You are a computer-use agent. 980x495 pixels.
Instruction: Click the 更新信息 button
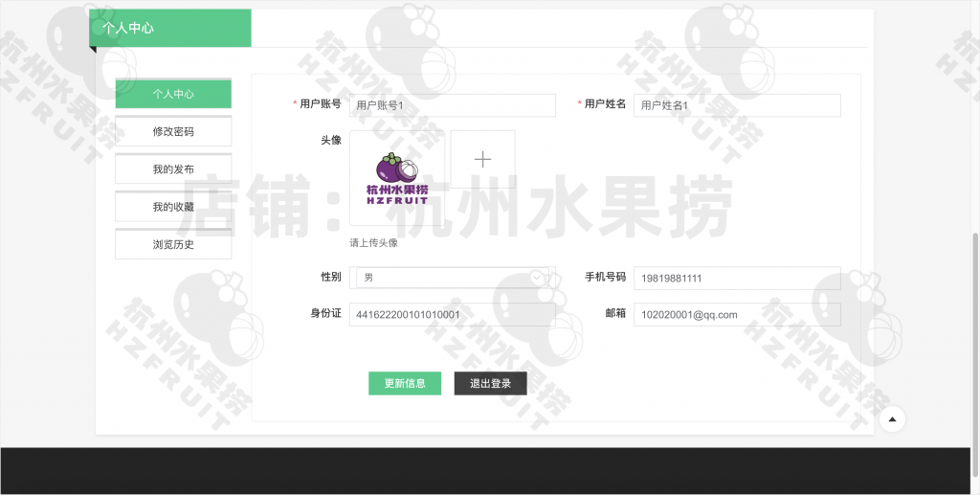405,384
